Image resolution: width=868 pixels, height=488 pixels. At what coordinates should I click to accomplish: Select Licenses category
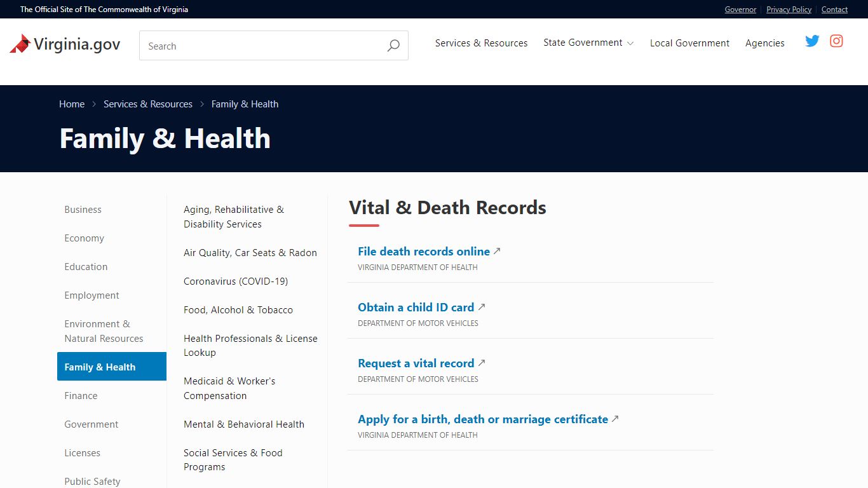click(x=82, y=453)
